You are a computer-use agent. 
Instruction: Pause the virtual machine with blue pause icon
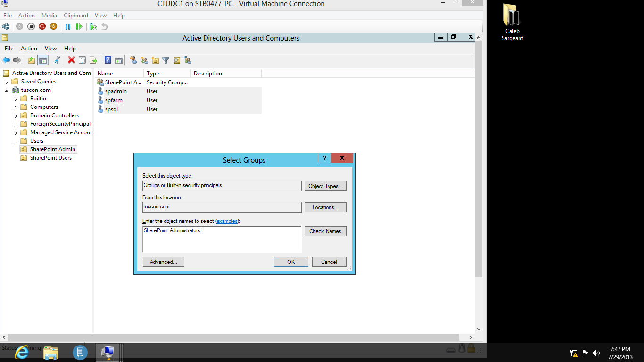pyautogui.click(x=68, y=26)
